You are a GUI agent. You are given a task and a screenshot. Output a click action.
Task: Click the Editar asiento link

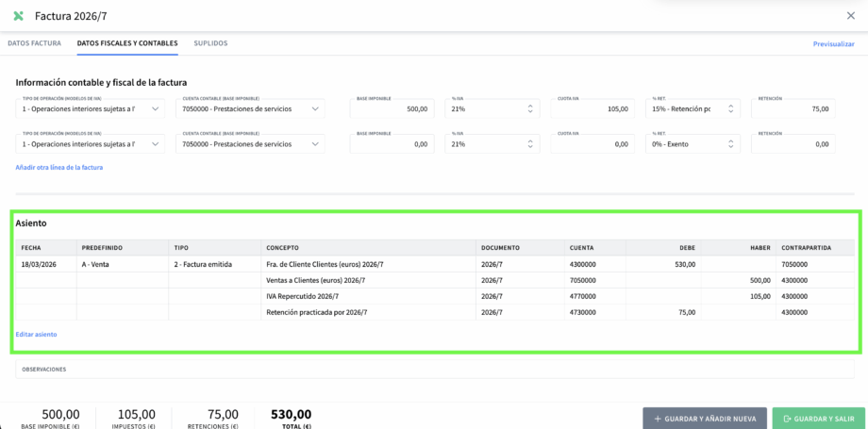point(36,335)
